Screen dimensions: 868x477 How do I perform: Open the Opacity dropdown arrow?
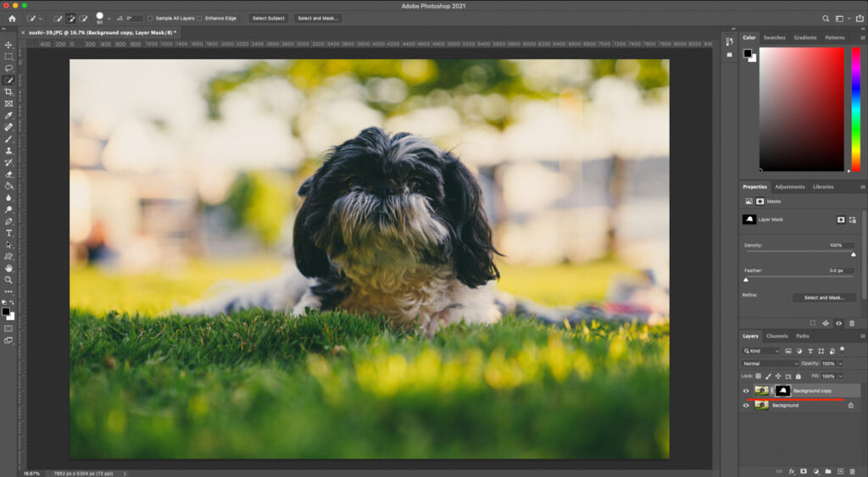pos(840,363)
